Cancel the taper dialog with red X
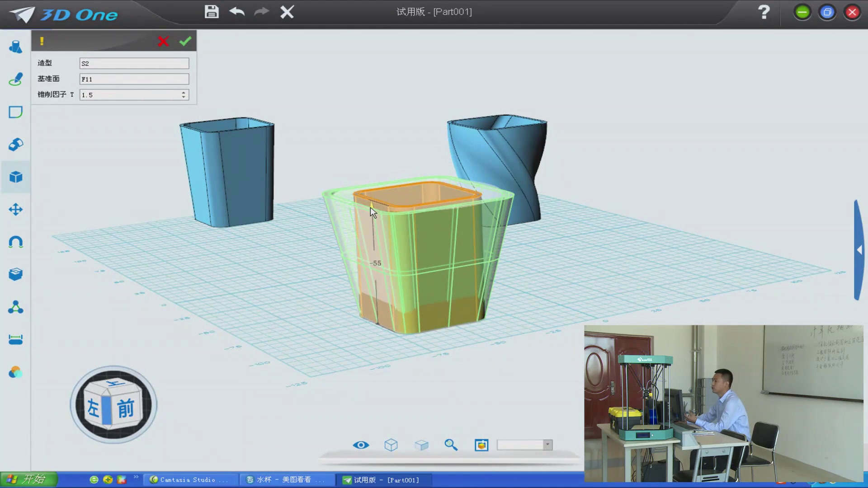The height and width of the screenshot is (488, 868). point(163,42)
